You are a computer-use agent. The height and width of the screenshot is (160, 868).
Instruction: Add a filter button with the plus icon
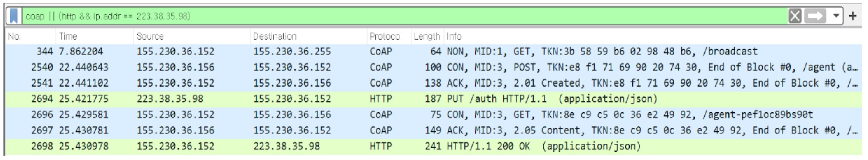point(853,16)
